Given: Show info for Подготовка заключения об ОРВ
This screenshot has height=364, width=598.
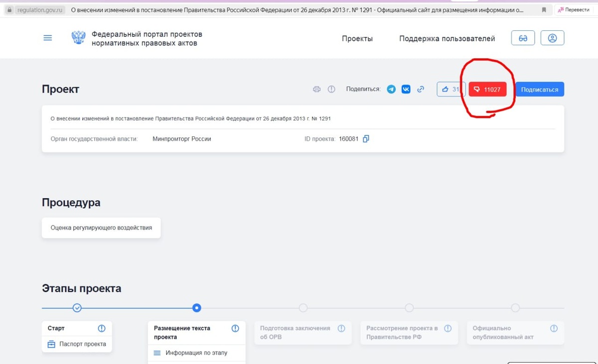Looking at the screenshot, I should click(x=341, y=328).
